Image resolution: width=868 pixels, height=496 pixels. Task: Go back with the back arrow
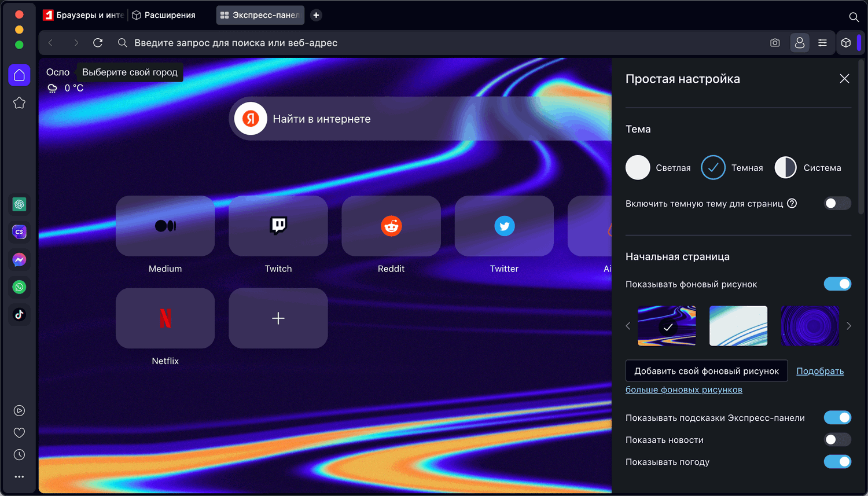pyautogui.click(x=51, y=43)
